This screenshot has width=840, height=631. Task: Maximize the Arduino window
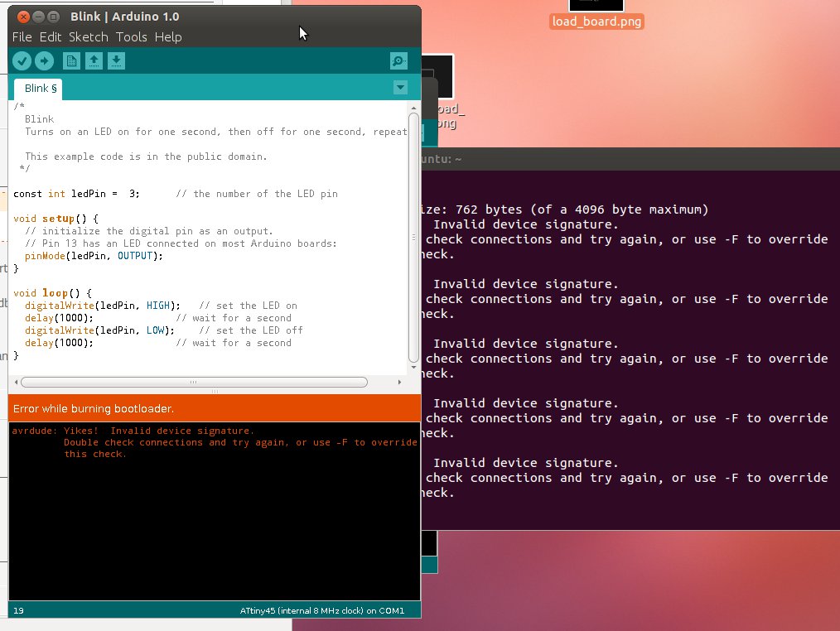[54, 17]
